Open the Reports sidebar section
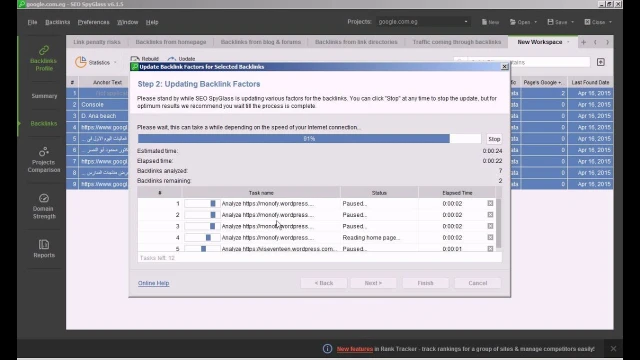Image resolution: width=640 pixels, height=360 pixels. (x=44, y=249)
